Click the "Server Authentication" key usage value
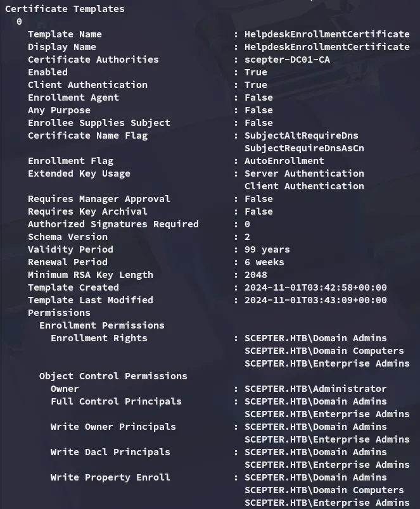 click(x=304, y=173)
